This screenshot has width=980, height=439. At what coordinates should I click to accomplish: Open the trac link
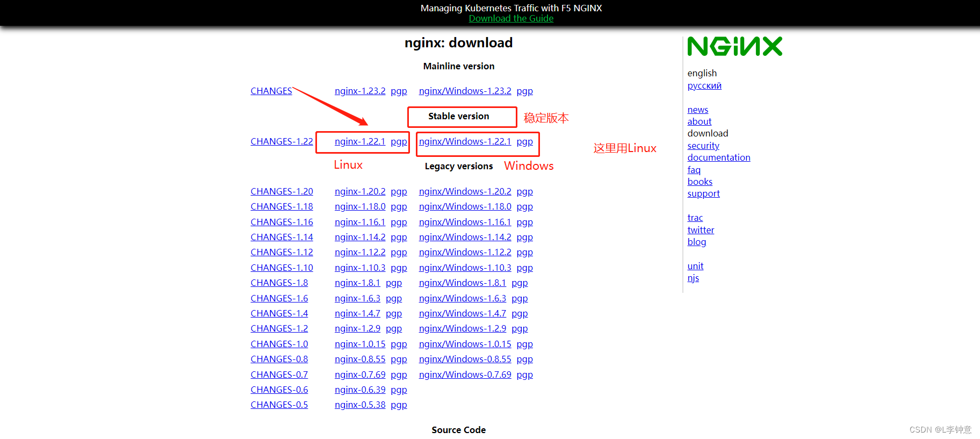tap(695, 218)
